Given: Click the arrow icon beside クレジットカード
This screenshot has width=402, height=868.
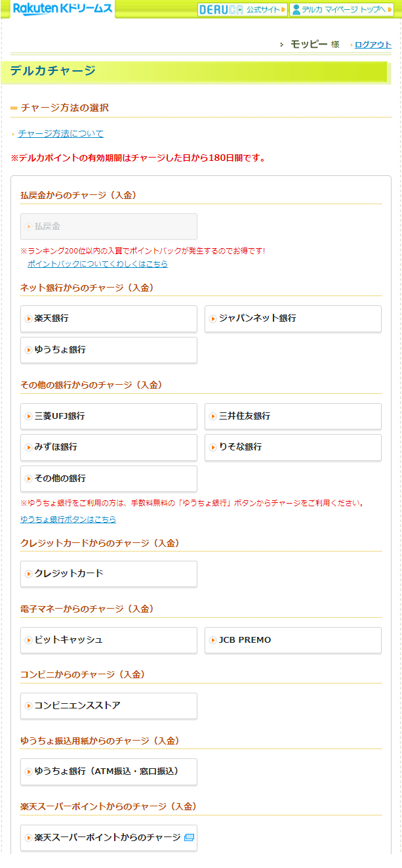Looking at the screenshot, I should [29, 574].
